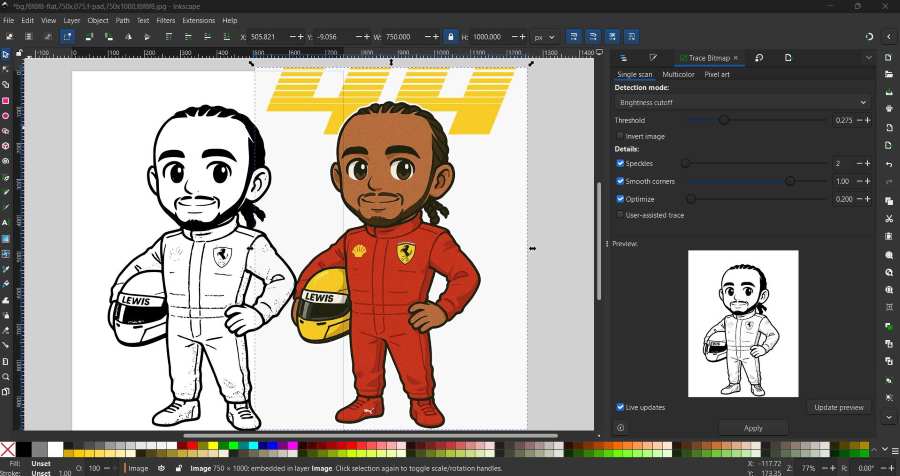Screen dimensions: 900x476
Task: Adjust the Smooth corners slider handle
Action: (x=790, y=181)
